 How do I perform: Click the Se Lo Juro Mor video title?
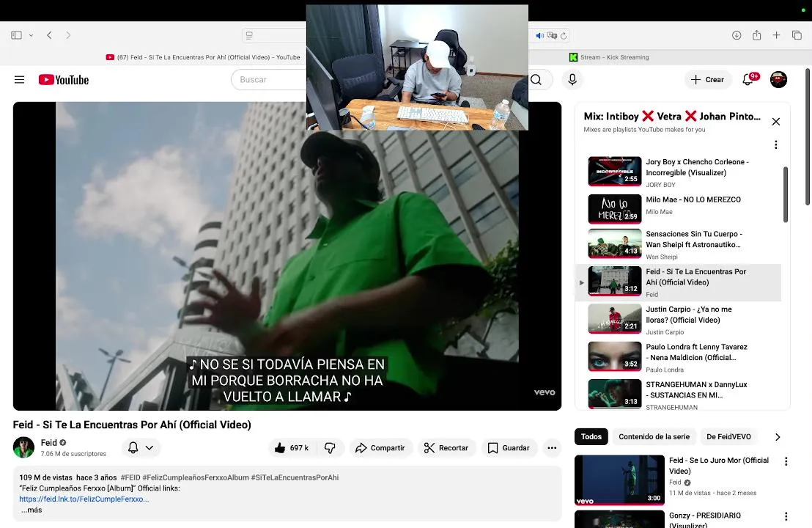[719, 466]
